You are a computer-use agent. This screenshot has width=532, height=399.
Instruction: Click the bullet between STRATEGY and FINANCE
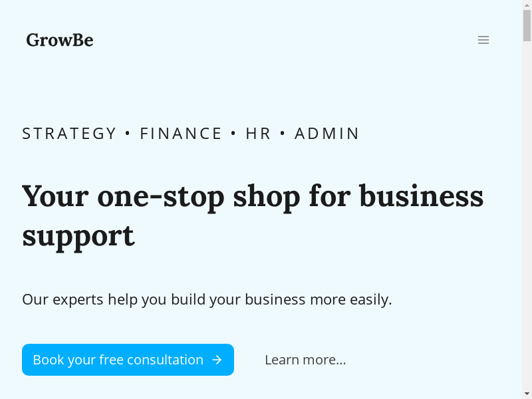pyautogui.click(x=128, y=134)
